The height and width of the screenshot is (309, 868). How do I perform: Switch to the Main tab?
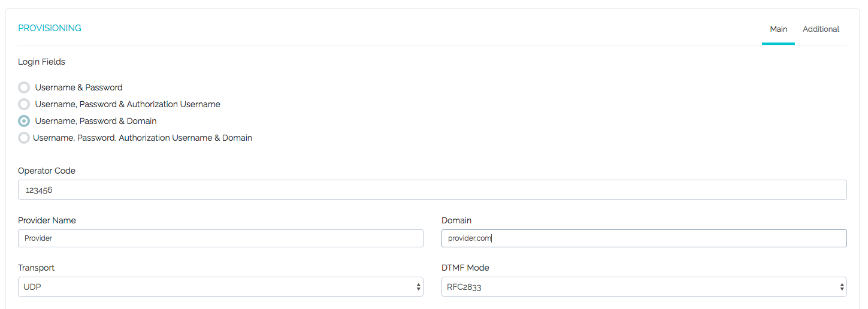pyautogui.click(x=778, y=29)
